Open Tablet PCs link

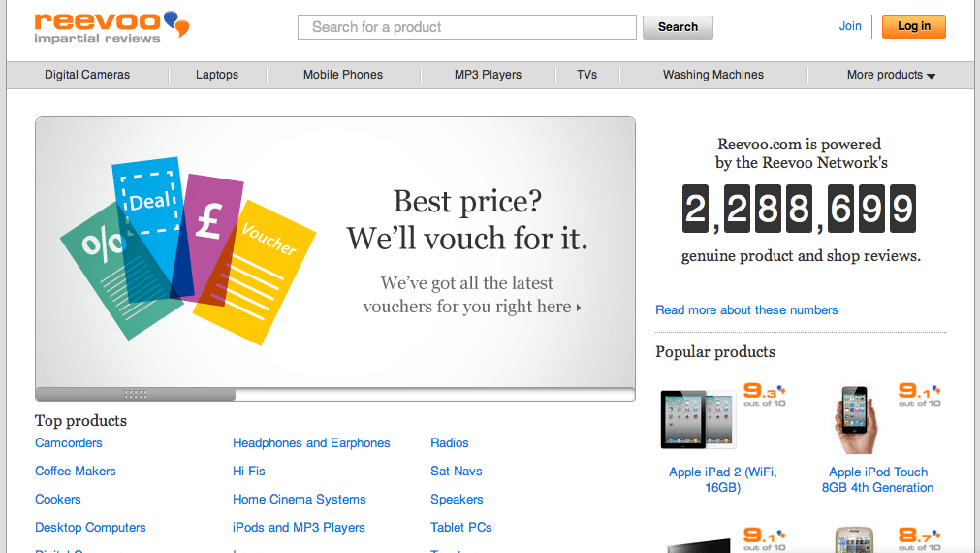[461, 528]
